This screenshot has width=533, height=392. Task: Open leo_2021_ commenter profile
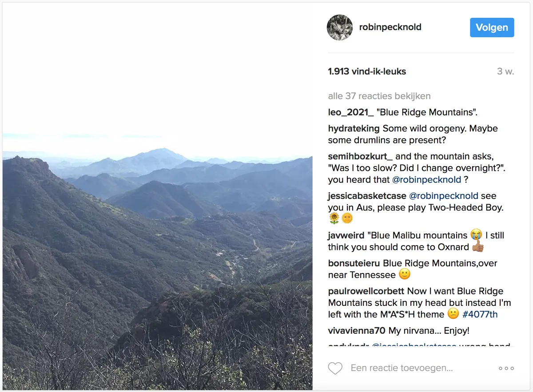coord(351,112)
